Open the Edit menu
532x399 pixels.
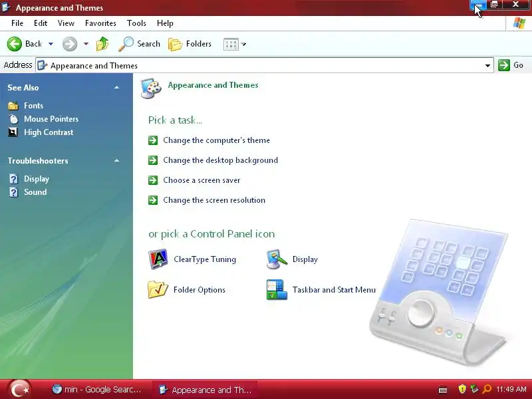coord(41,23)
